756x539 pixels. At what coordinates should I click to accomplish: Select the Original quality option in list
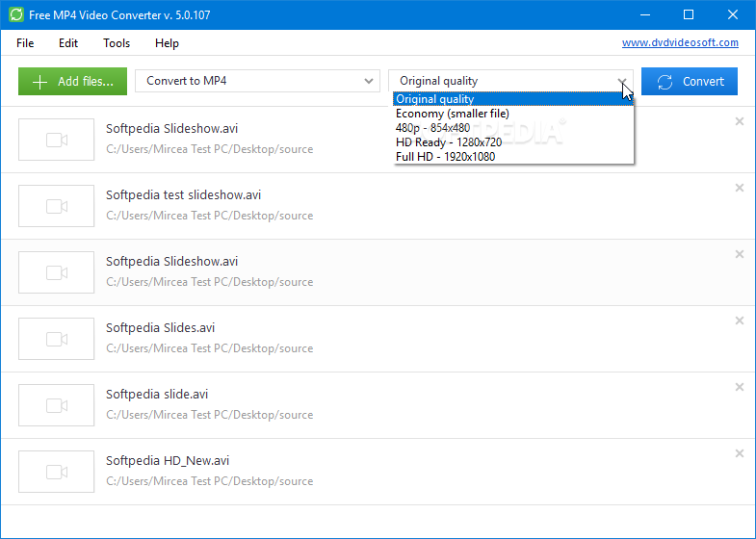(x=513, y=99)
